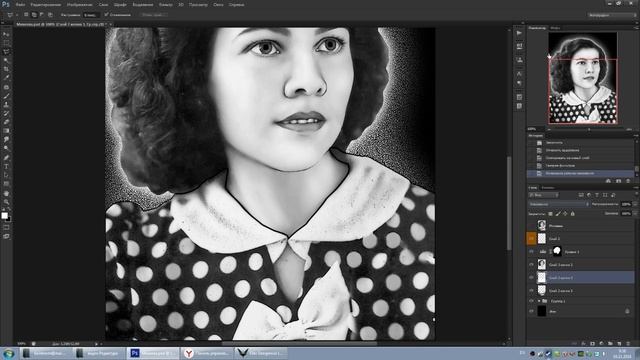Create a new adjustment layer
Image resolution: width=640 pixels, height=360 pixels.
(x=601, y=344)
